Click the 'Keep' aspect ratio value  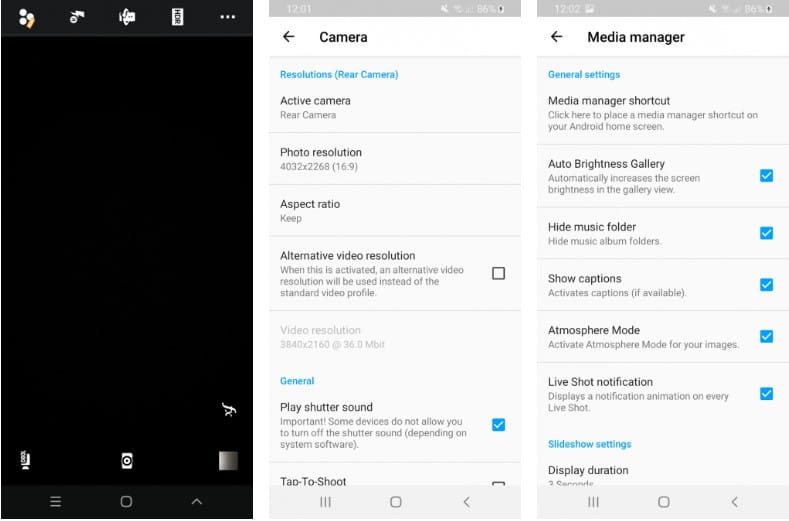(291, 218)
